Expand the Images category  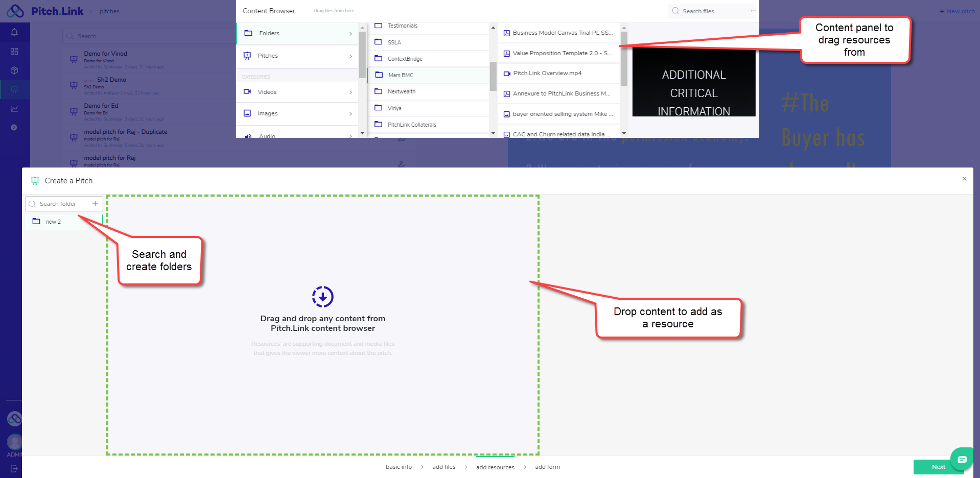[x=298, y=113]
